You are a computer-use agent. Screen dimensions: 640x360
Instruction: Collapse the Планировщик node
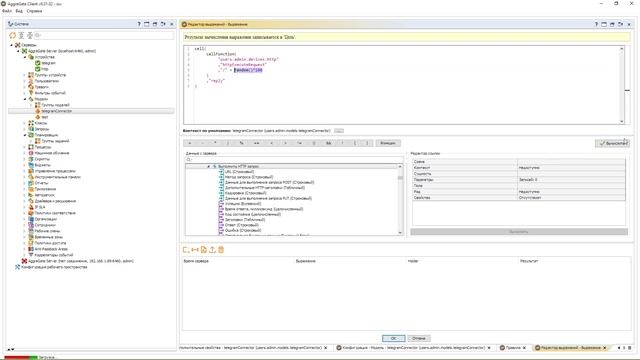[x=25, y=135]
